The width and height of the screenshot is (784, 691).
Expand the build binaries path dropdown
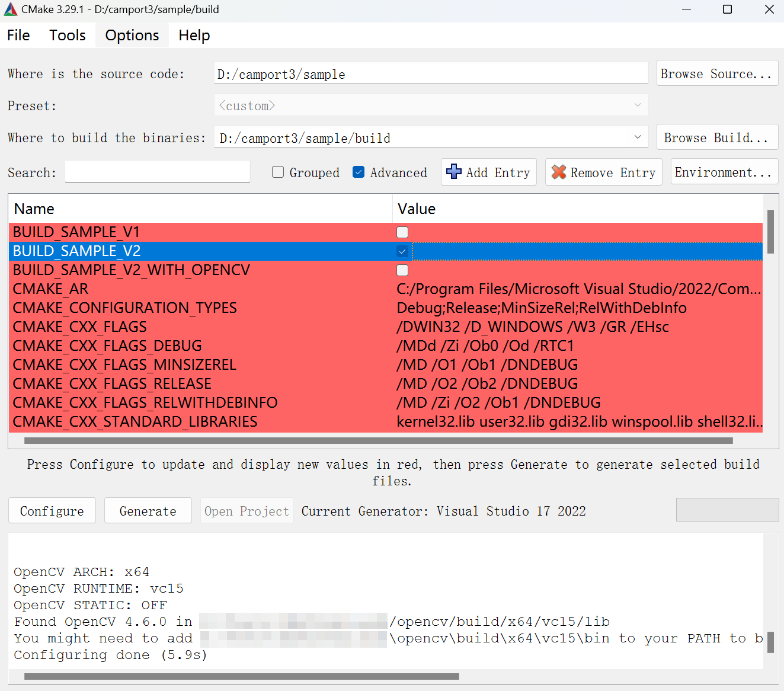pyautogui.click(x=638, y=137)
